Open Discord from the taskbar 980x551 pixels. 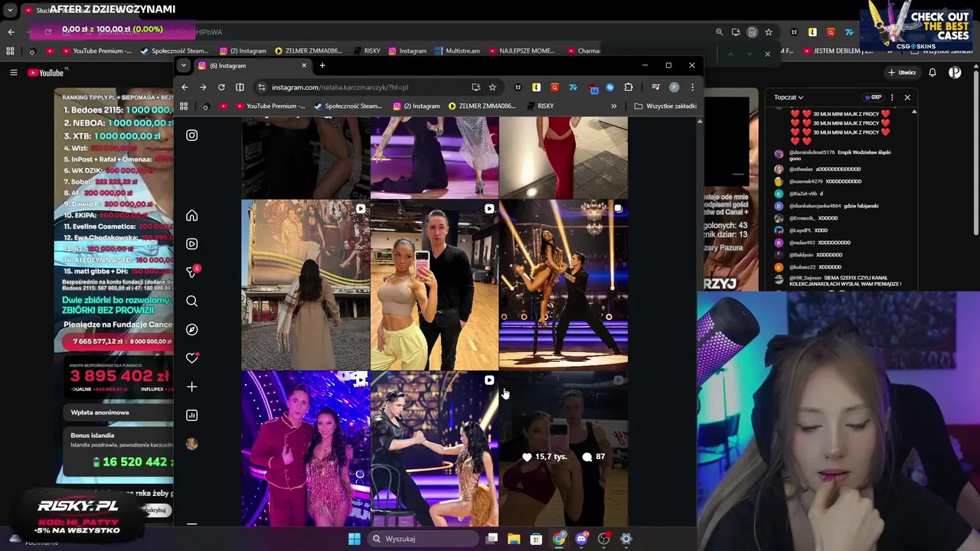[581, 539]
